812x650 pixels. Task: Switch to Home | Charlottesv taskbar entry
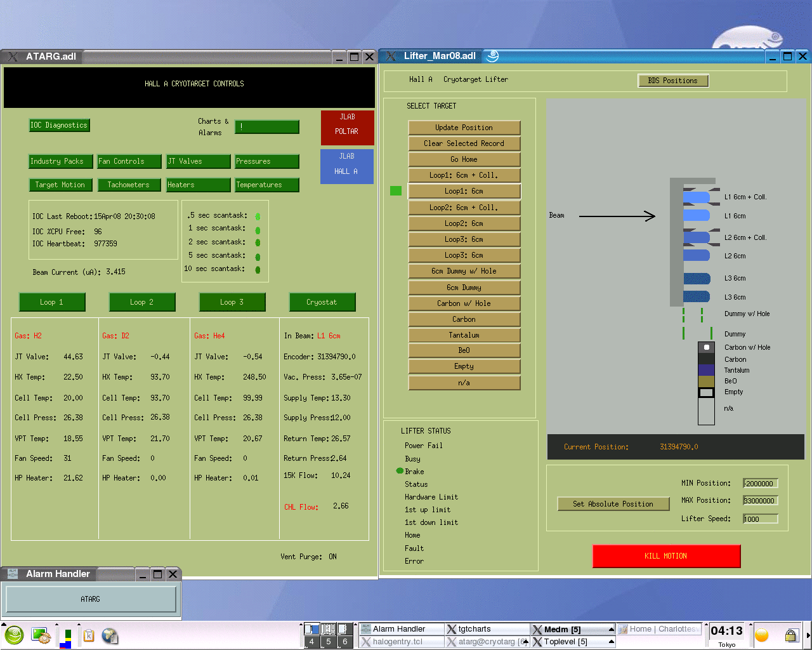(x=659, y=629)
